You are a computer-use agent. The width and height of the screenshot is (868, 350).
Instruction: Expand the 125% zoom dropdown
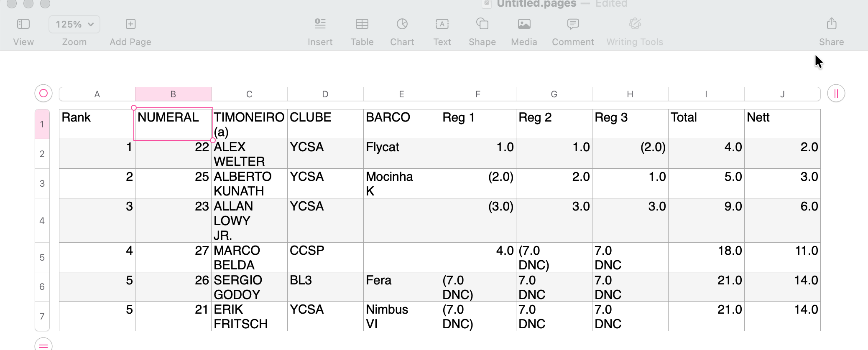(74, 24)
